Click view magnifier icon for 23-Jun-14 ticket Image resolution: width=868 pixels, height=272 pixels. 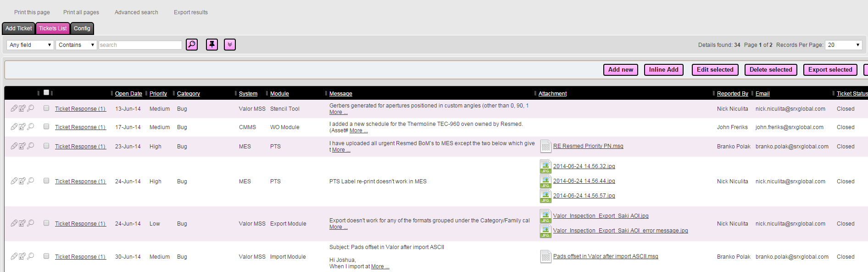click(x=31, y=146)
